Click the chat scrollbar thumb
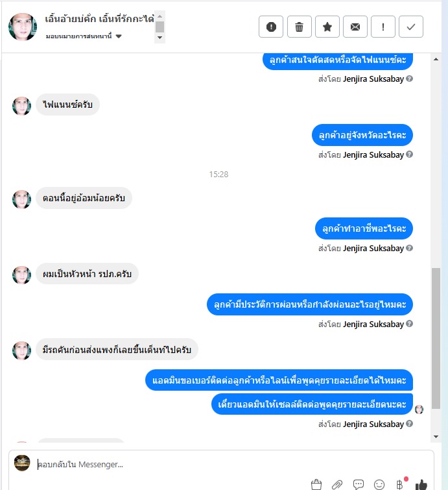Viewport: 448px width, 490px height. (x=436, y=338)
